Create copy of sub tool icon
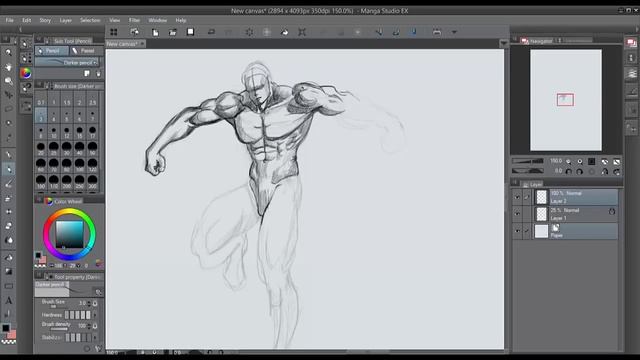Image resolution: width=640 pixels, height=360 pixels. (x=87, y=73)
